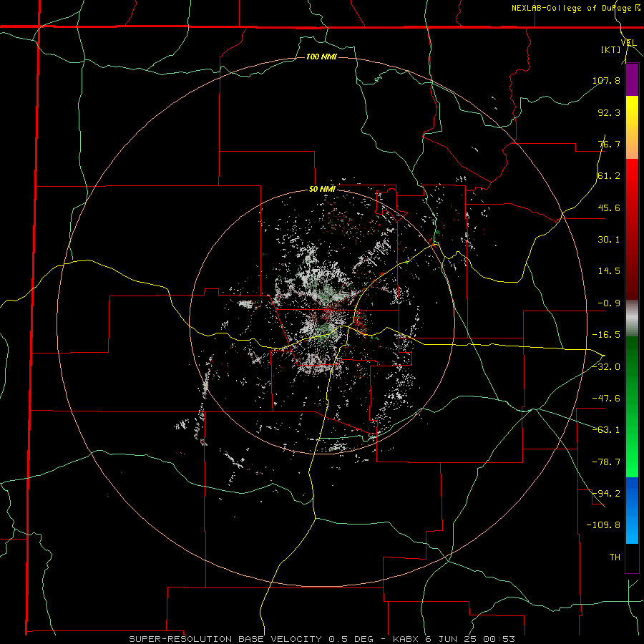Click the 14.5 velocity scale value
Image resolution: width=644 pixels, height=644 pixels.
tap(609, 271)
